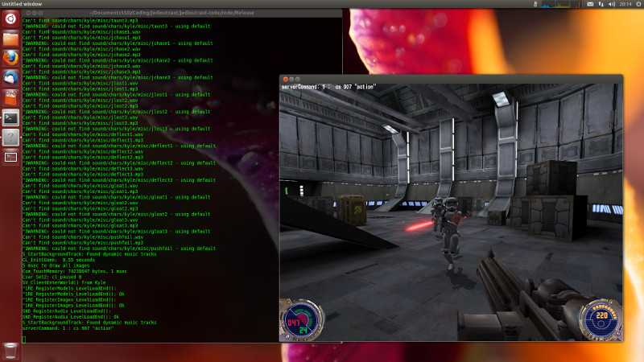Open the Ubuntu Dash home launcher
Viewport: 644px width, 362px height.
(x=10, y=19)
